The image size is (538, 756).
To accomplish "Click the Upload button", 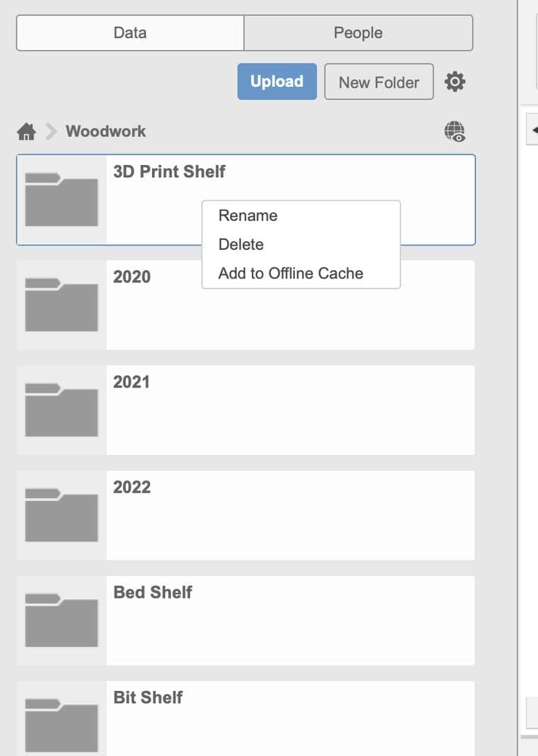I will [277, 82].
